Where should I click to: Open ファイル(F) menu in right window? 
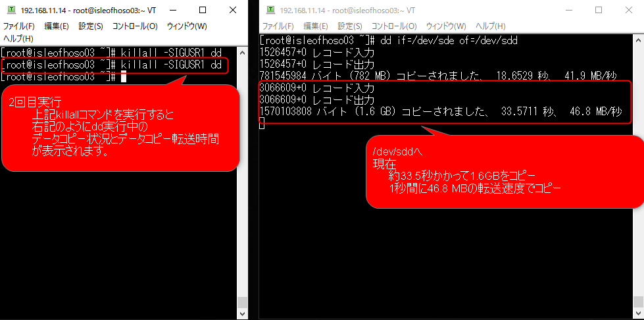(x=278, y=26)
